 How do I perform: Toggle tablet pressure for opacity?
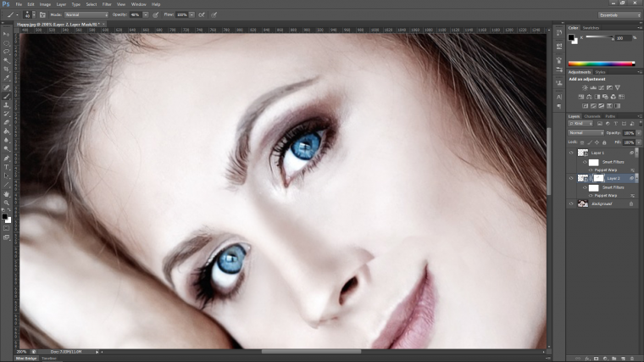tap(156, 14)
